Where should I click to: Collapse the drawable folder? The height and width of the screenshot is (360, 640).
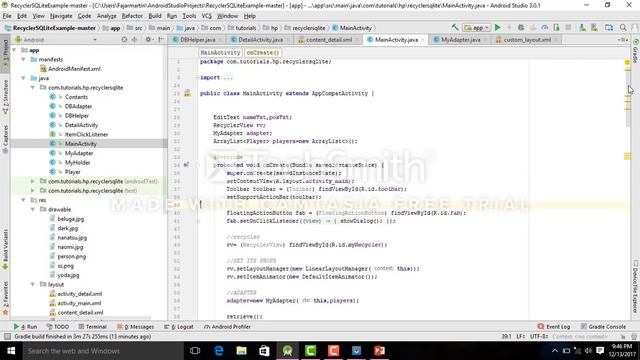point(33,209)
